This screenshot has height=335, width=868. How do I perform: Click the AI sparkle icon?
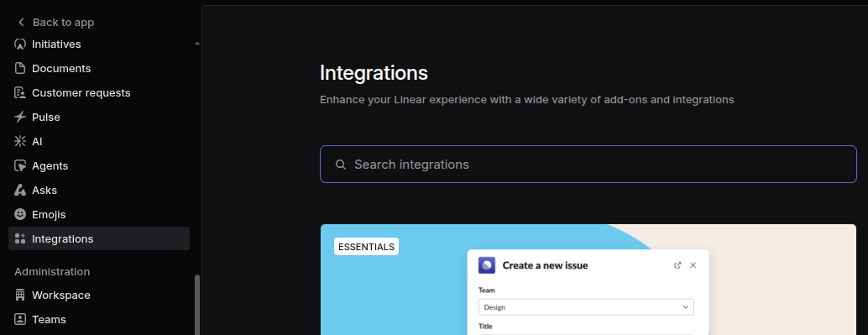20,142
